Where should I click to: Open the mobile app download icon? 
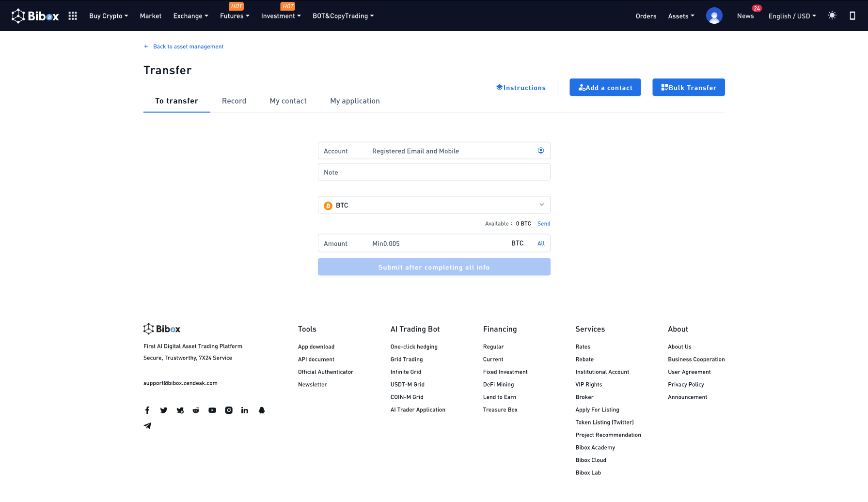tap(852, 16)
